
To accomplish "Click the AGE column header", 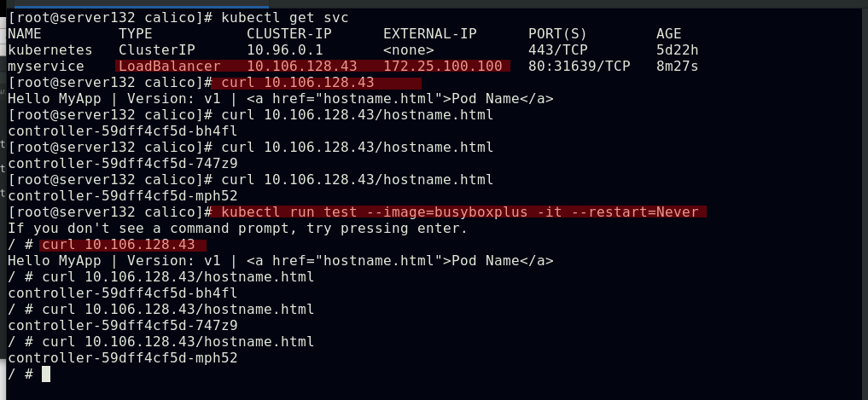I will (668, 34).
